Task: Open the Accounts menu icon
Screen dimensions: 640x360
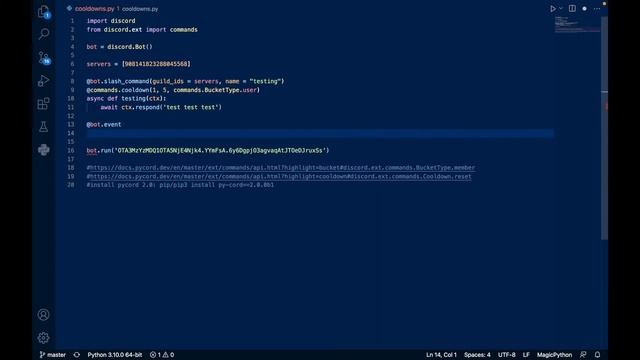Action: click(44, 315)
